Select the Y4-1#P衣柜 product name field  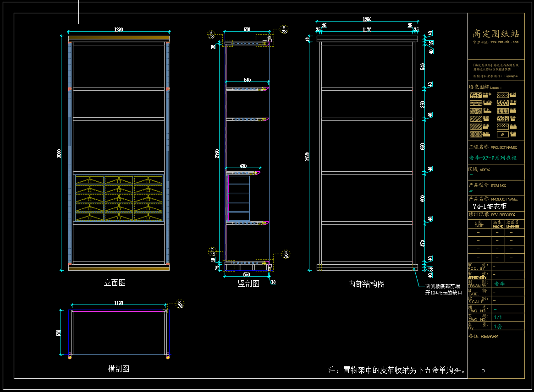click(490, 207)
